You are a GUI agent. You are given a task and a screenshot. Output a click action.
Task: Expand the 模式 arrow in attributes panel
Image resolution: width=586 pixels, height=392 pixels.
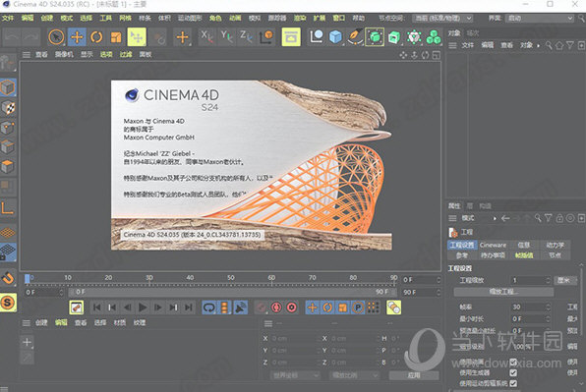coord(495,218)
